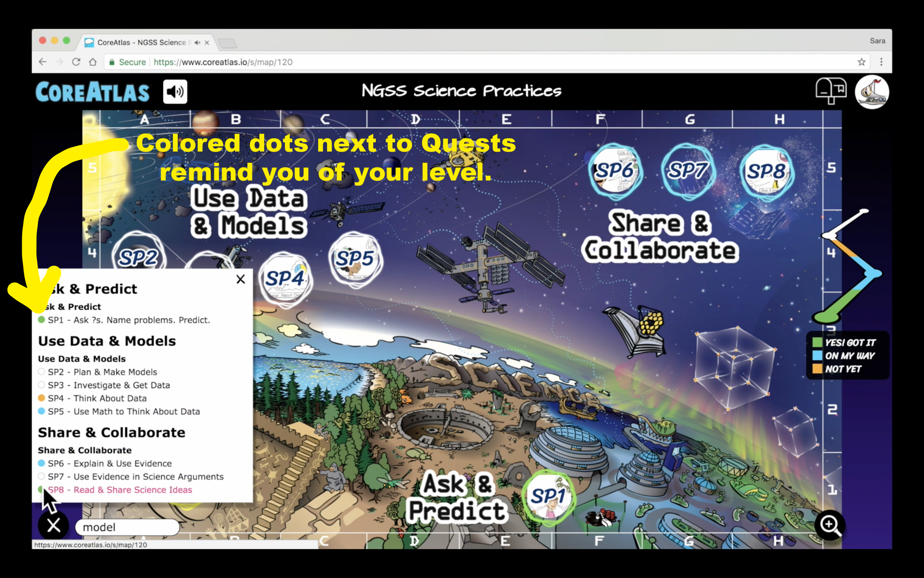Open the mailbox icon
Screen dimensions: 924x578
coord(831,91)
